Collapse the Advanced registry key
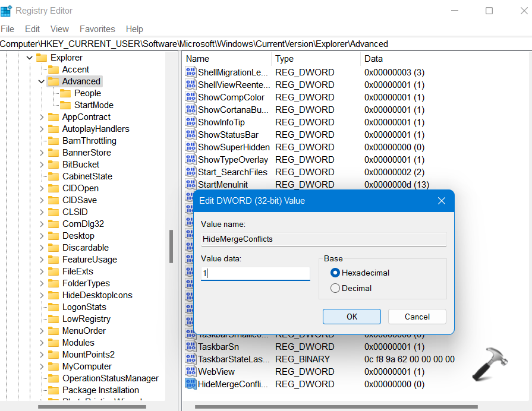This screenshot has height=411, width=532. pyautogui.click(x=41, y=81)
